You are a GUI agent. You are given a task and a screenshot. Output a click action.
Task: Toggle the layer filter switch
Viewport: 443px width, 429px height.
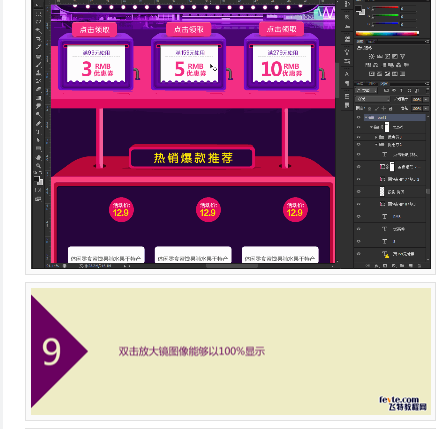427,90
